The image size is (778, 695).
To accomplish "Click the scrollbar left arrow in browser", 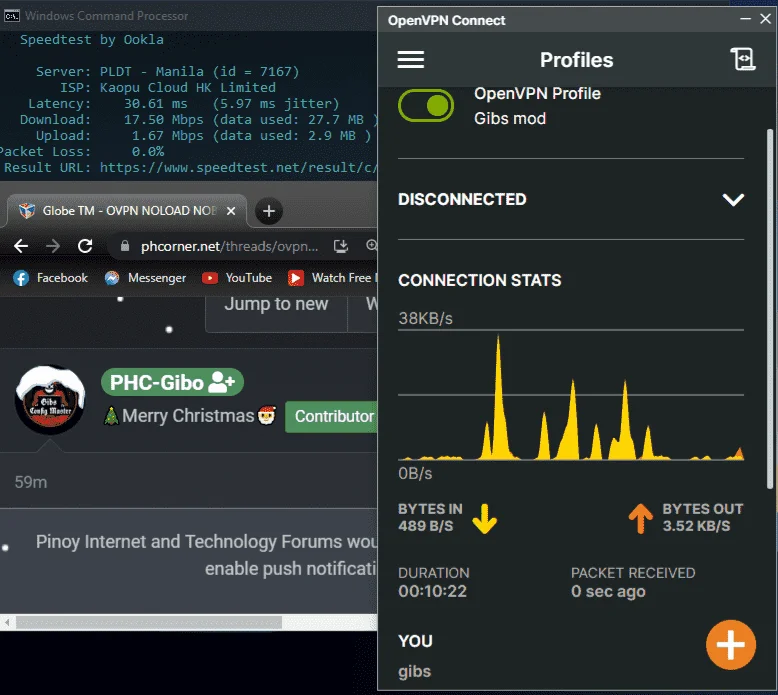I will (x=6, y=622).
